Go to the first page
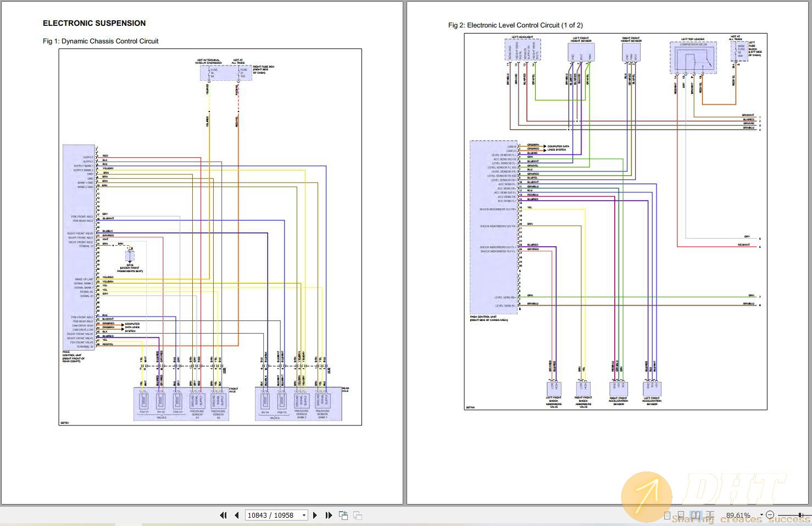Viewport: 812px width, 526px height. click(x=223, y=516)
